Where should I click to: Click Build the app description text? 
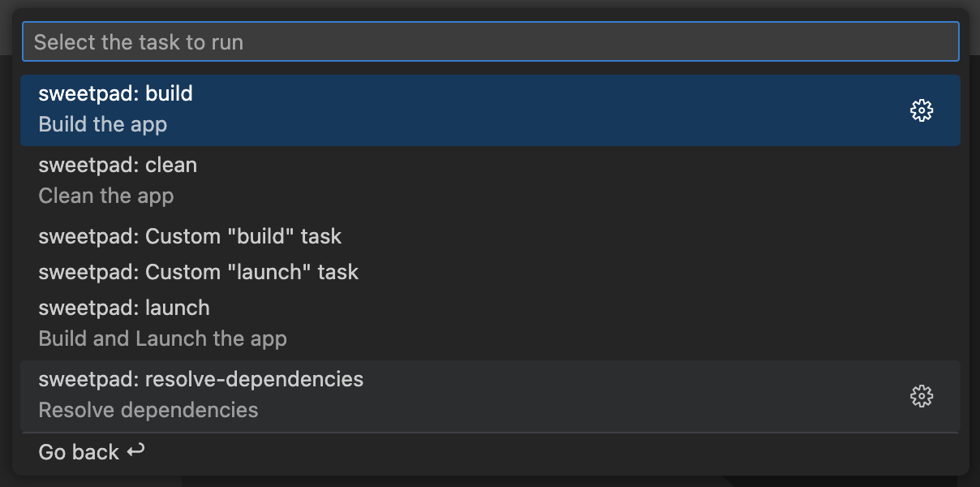(105, 124)
